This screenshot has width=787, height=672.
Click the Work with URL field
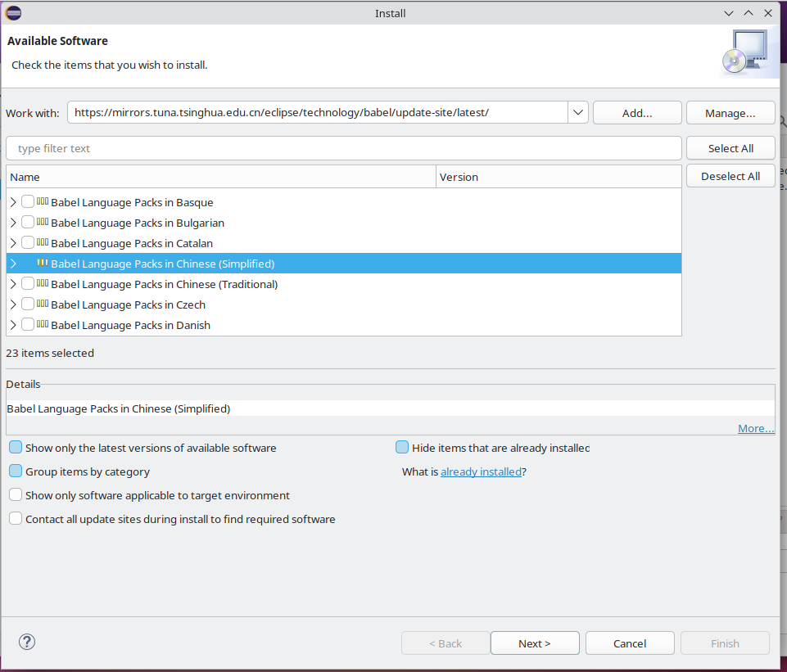click(x=318, y=112)
